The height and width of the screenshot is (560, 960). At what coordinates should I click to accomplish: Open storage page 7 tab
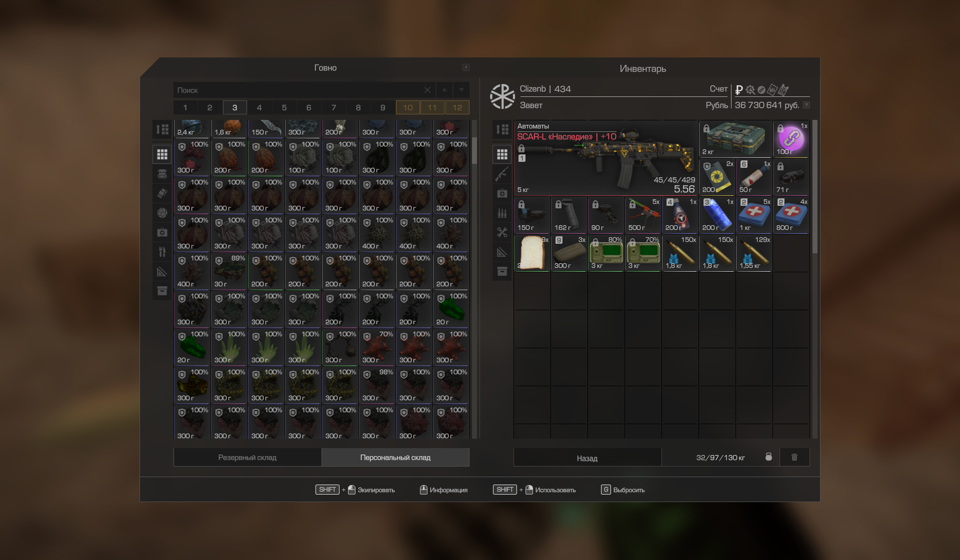tap(333, 107)
